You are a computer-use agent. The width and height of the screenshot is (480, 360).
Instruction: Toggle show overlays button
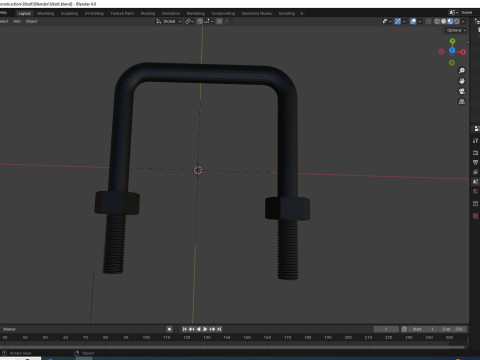click(413, 21)
